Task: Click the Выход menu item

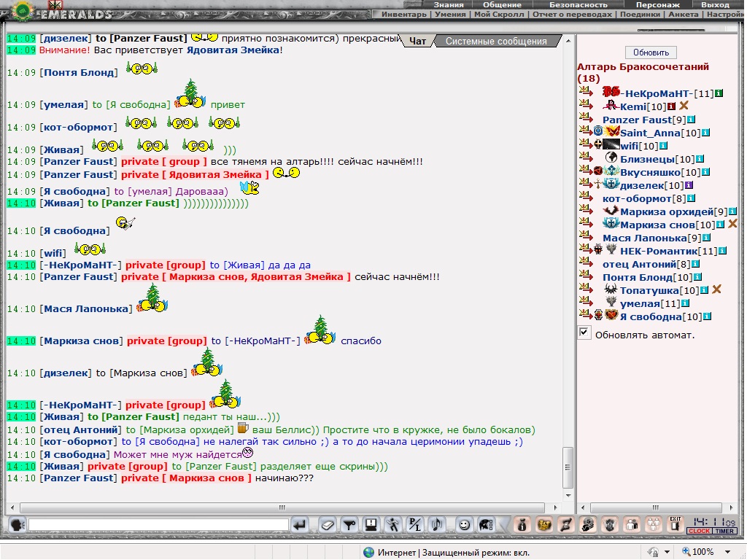Action: click(x=715, y=5)
